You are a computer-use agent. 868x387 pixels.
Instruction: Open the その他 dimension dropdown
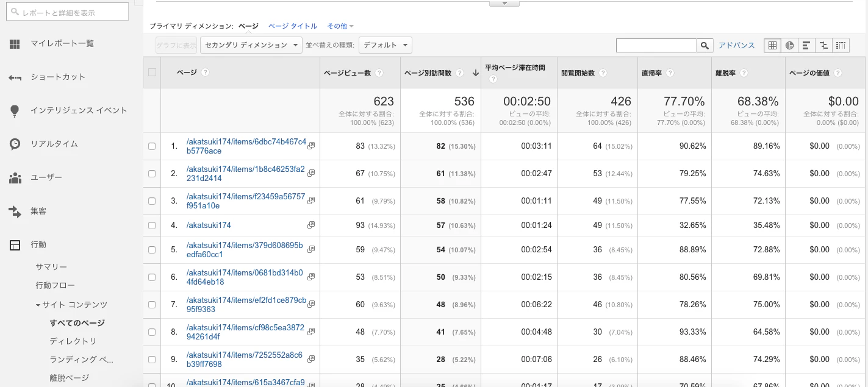point(340,26)
